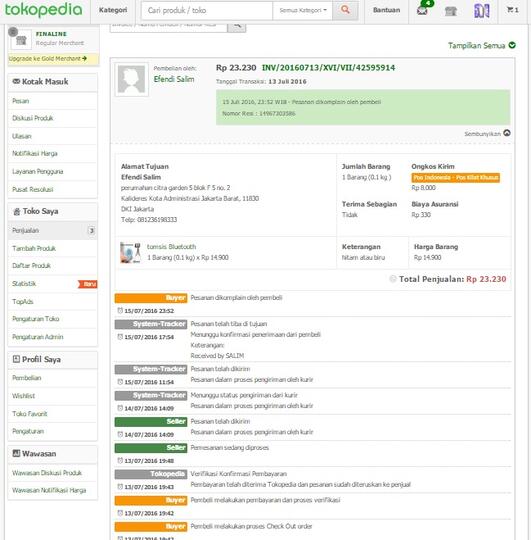Click the FINALINE shop avatar thumbnail
This screenshot has height=540, width=531.
click(x=21, y=40)
